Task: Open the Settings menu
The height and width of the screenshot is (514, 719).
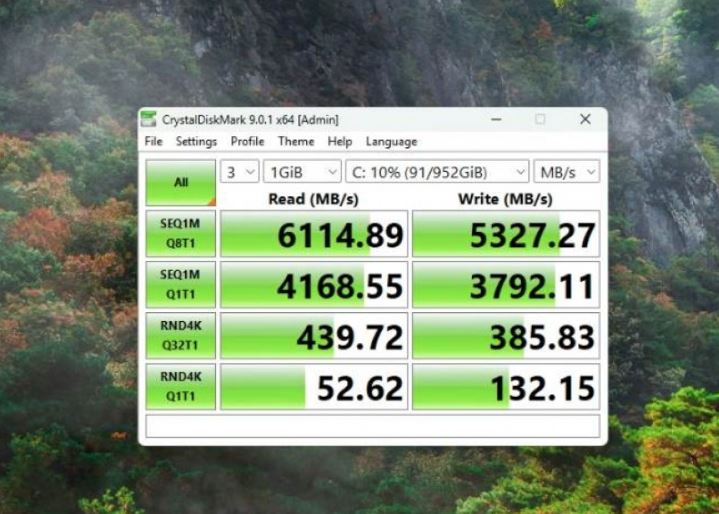Action: (196, 142)
